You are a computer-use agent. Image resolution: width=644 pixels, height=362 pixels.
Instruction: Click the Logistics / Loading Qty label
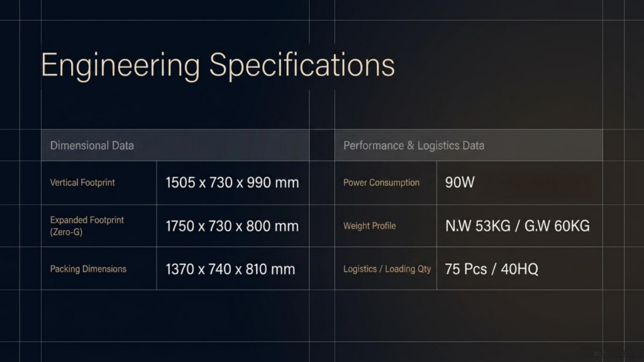point(387,269)
